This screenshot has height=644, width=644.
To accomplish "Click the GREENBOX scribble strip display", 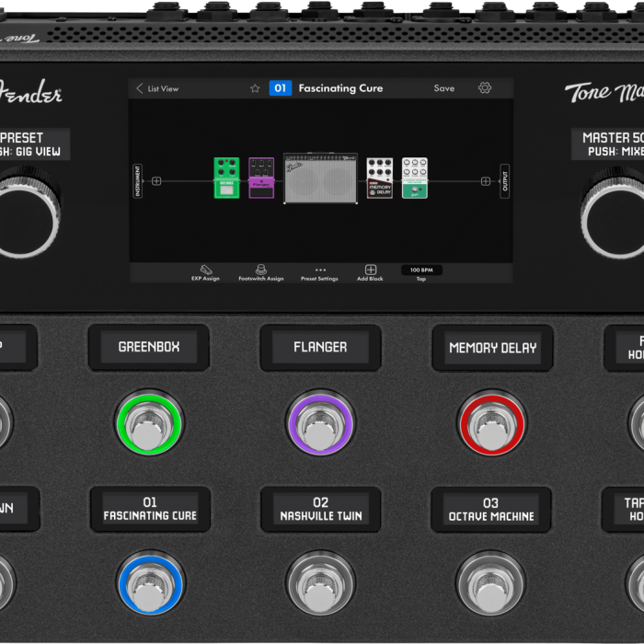I will [149, 348].
